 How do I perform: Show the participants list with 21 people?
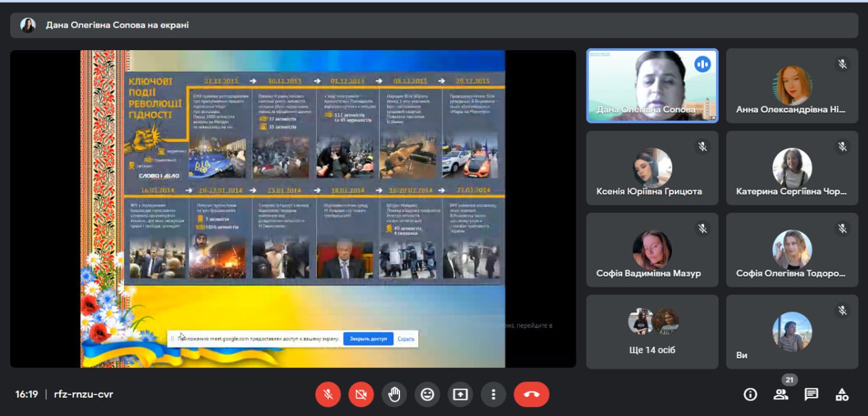(x=781, y=394)
